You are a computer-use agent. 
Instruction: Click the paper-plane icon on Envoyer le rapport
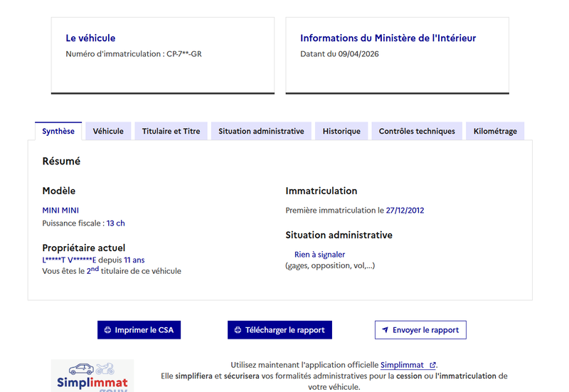click(x=385, y=330)
